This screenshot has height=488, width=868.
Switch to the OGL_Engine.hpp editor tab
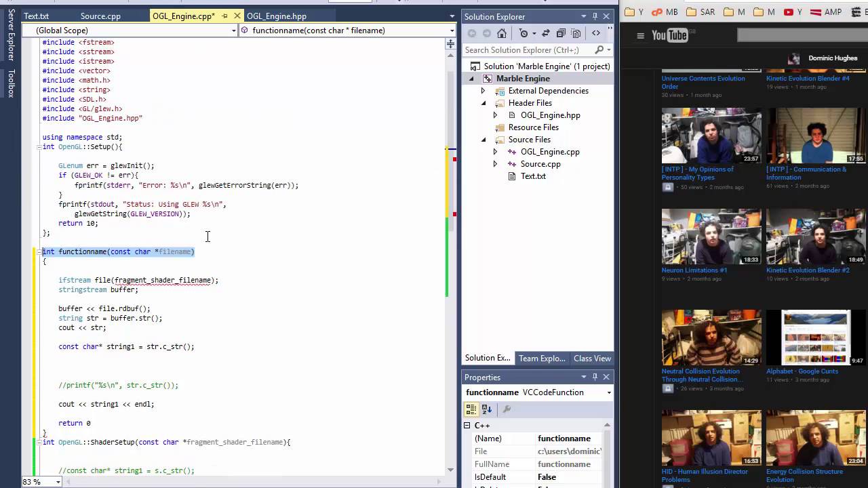277,16
